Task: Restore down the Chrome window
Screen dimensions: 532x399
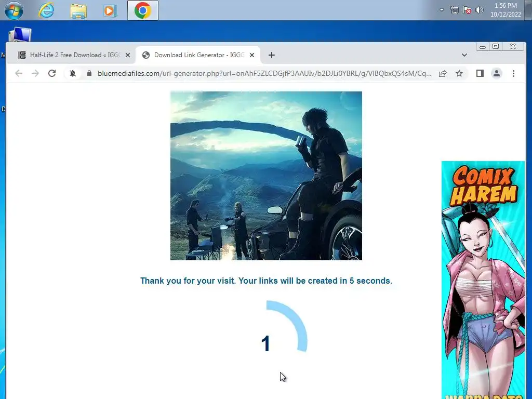Action: click(x=495, y=46)
